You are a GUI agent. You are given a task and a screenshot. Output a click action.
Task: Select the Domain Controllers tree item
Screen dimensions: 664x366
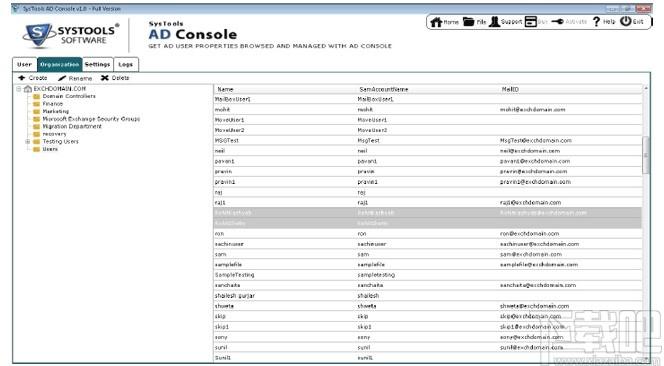tap(69, 97)
